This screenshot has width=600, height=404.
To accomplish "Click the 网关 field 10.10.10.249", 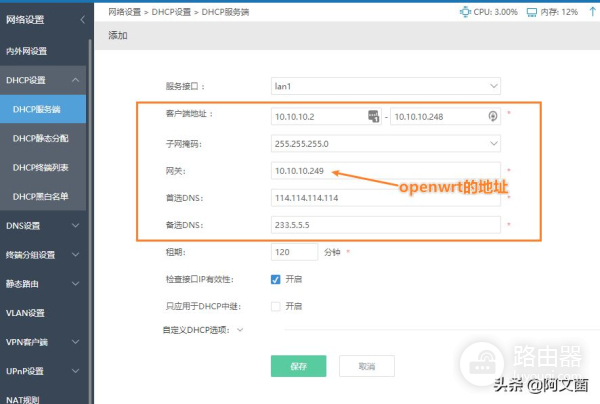I will coord(386,171).
